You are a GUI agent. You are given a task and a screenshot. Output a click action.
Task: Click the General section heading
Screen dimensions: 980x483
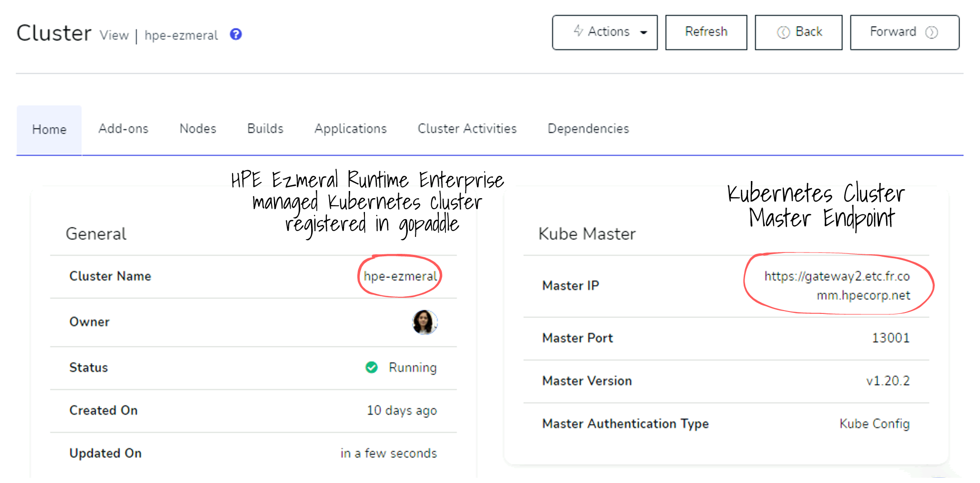point(96,234)
